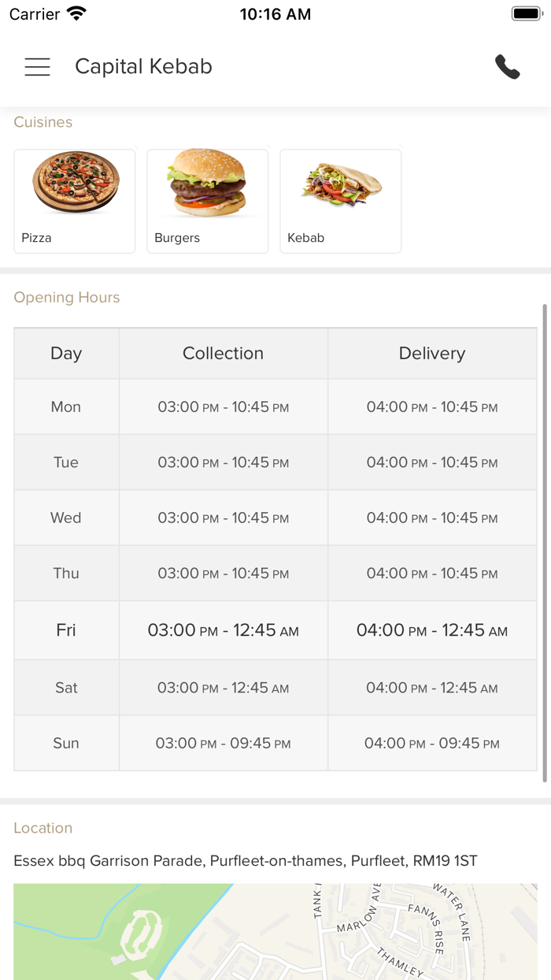
Task: Select the Burgers cuisine card
Action: (208, 202)
